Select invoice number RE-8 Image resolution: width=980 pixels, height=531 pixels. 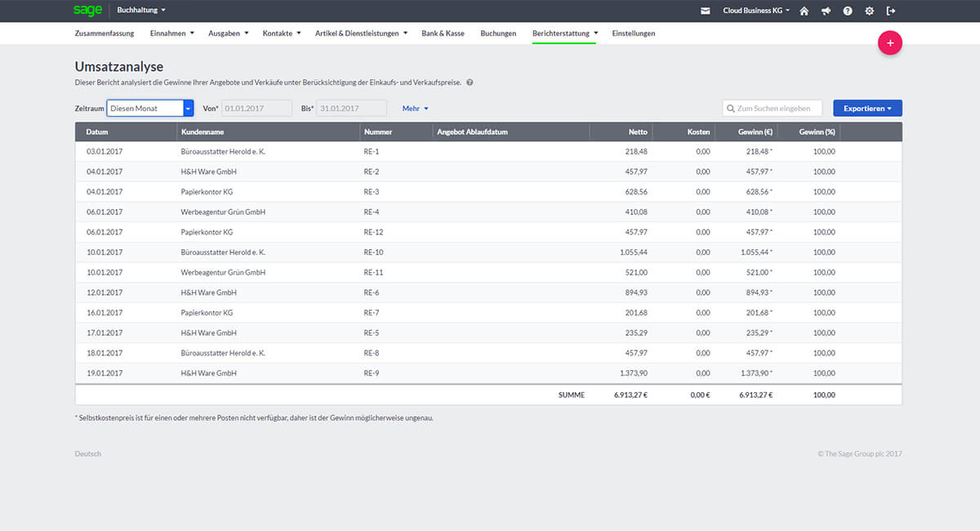372,353
